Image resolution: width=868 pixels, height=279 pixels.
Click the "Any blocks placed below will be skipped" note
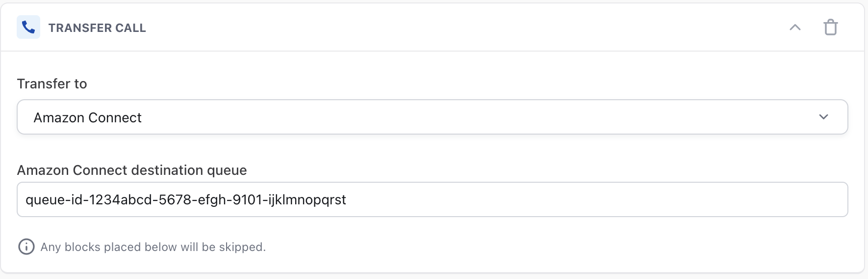tap(153, 247)
